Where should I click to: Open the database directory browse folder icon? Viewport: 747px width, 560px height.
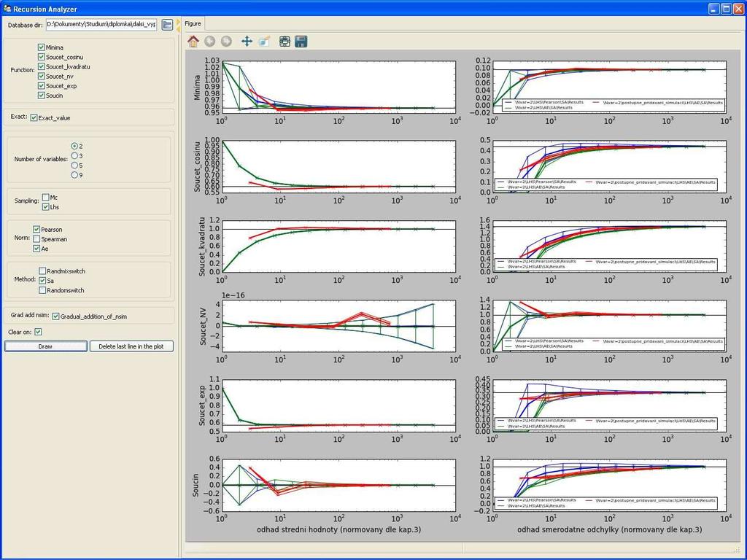tap(167, 25)
